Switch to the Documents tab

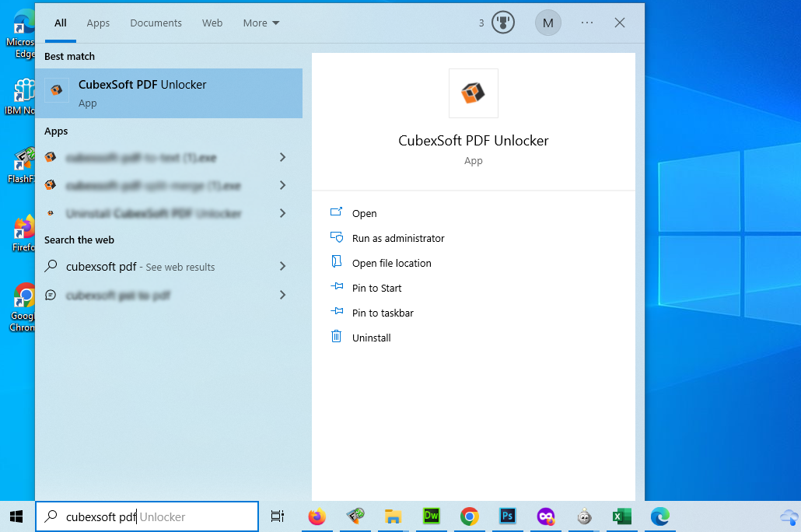pyautogui.click(x=156, y=23)
